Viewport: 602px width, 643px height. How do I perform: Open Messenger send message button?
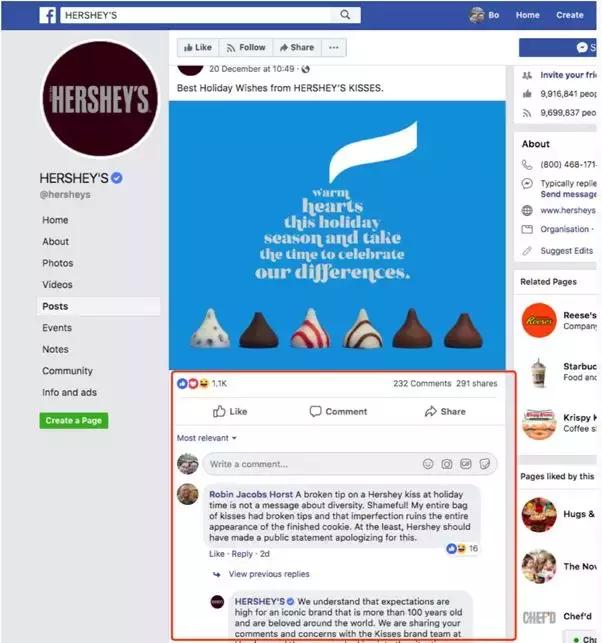[558, 48]
